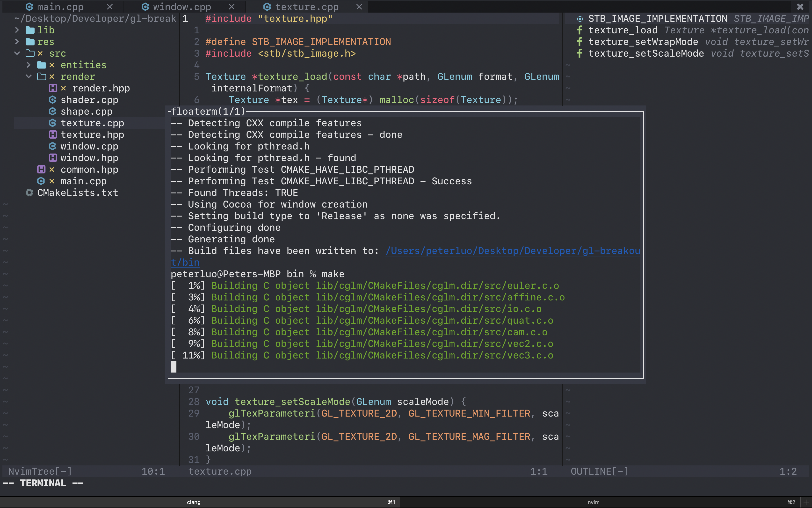812x508 pixels.
Task: Click the floaterm(1/1) title
Action: (x=208, y=111)
